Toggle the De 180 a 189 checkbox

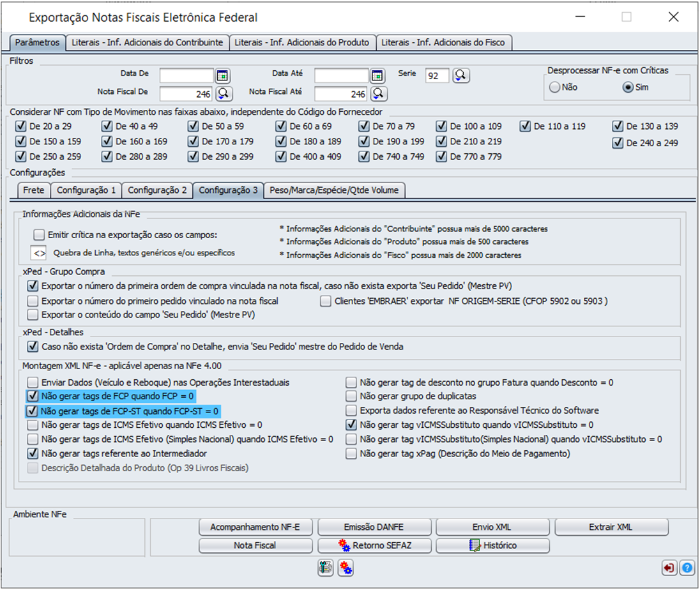tap(281, 142)
